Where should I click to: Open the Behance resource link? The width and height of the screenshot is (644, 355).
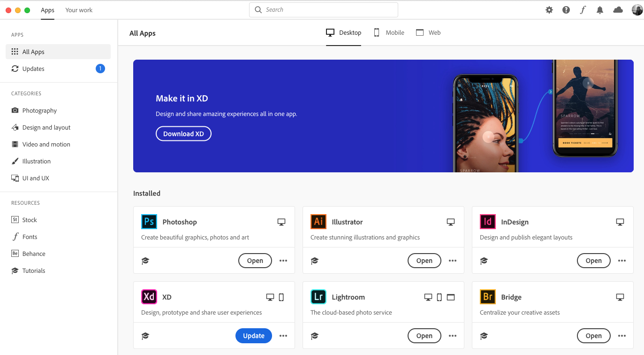pyautogui.click(x=58, y=254)
